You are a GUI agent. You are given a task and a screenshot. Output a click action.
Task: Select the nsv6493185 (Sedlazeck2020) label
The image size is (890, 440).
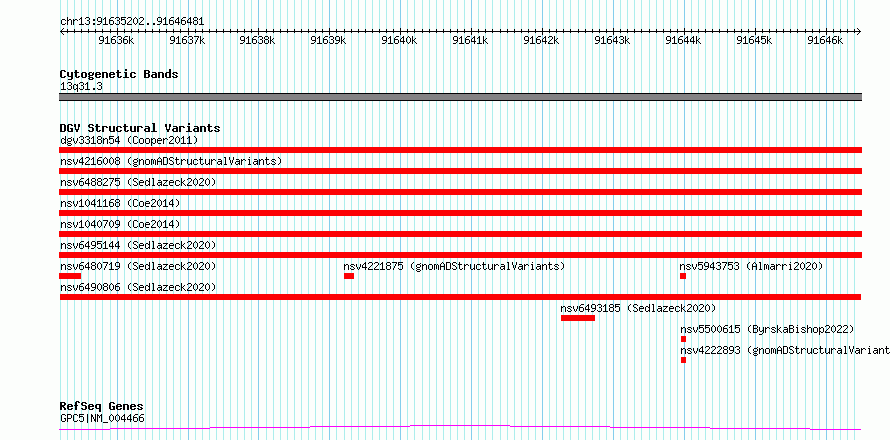[x=639, y=308]
